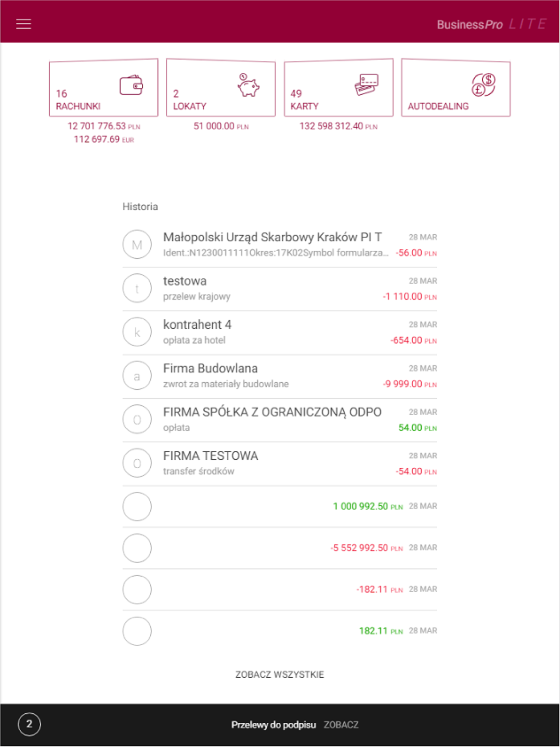Open the hamburger navigation menu
The image size is (560, 747).
(x=24, y=24)
